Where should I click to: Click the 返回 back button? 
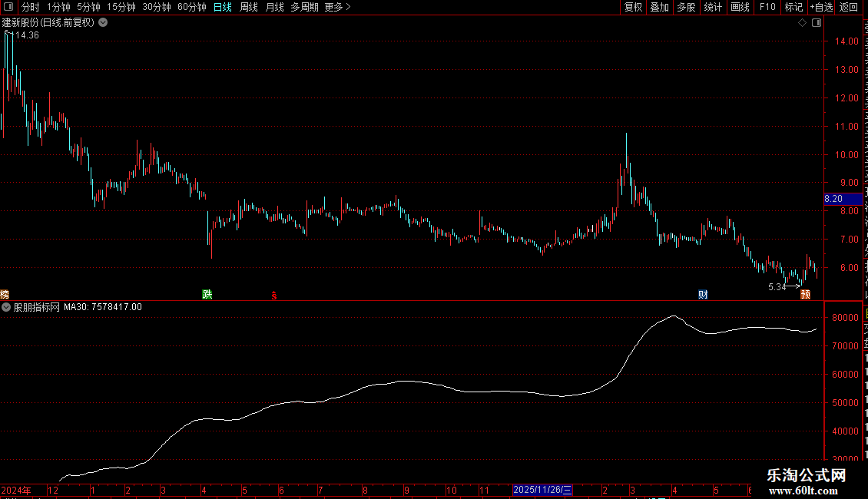point(848,7)
